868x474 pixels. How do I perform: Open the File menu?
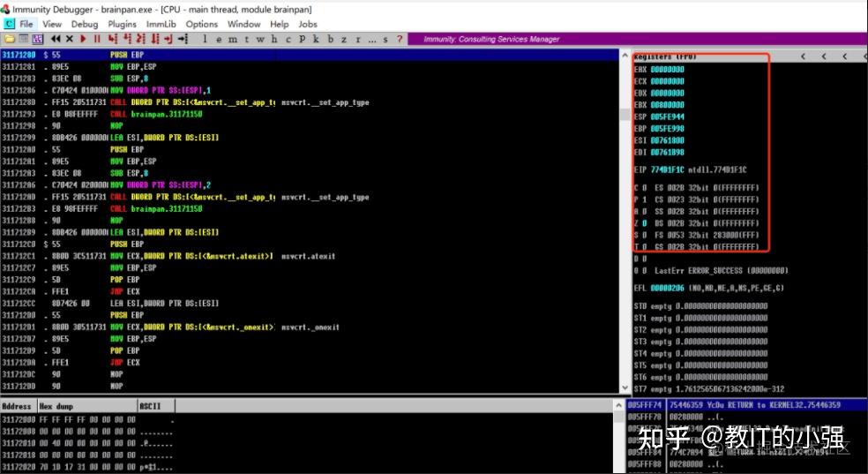pyautogui.click(x=26, y=24)
